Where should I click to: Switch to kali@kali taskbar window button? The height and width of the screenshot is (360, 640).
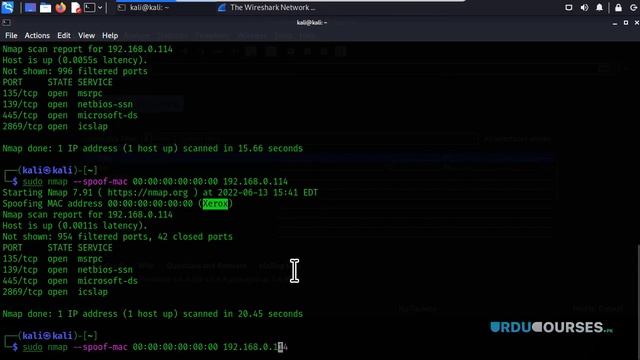(x=144, y=7)
